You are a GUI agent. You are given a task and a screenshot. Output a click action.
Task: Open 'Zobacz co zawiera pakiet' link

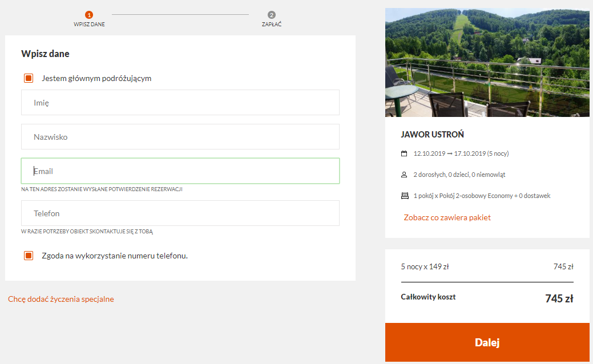447,218
